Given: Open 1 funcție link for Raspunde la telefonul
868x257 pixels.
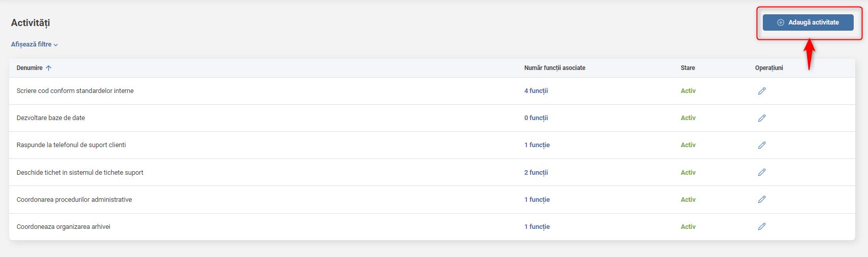Looking at the screenshot, I should [x=537, y=145].
